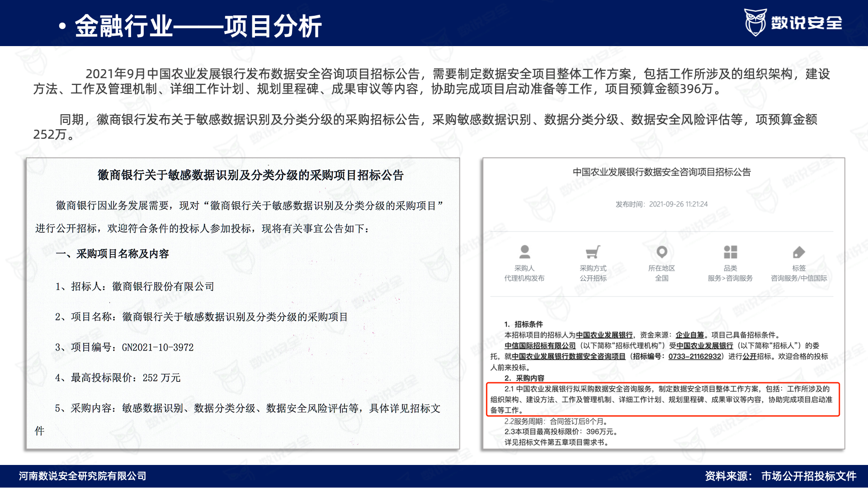
Task: Click the 徽商银行 announcement document image
Action: click(x=243, y=304)
